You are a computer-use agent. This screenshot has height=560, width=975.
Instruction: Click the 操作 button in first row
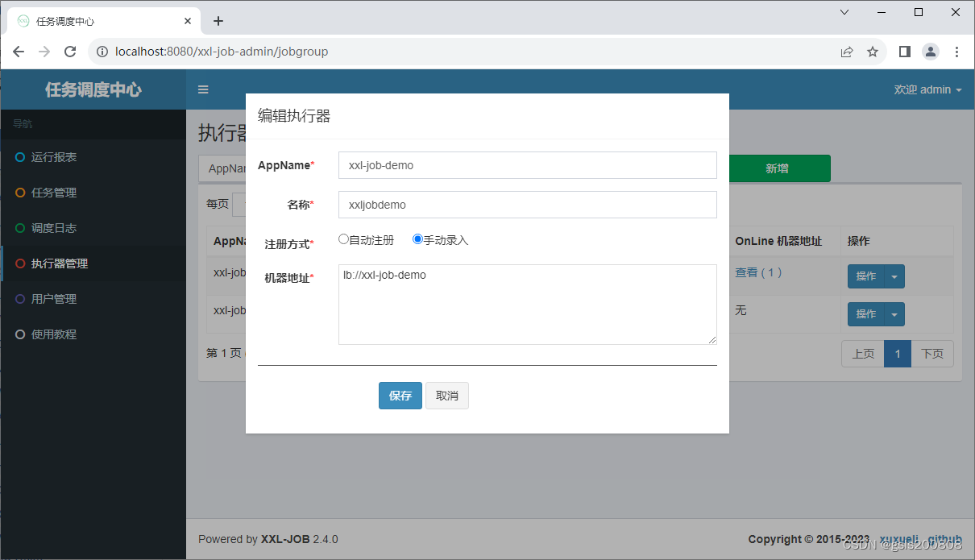click(x=866, y=276)
